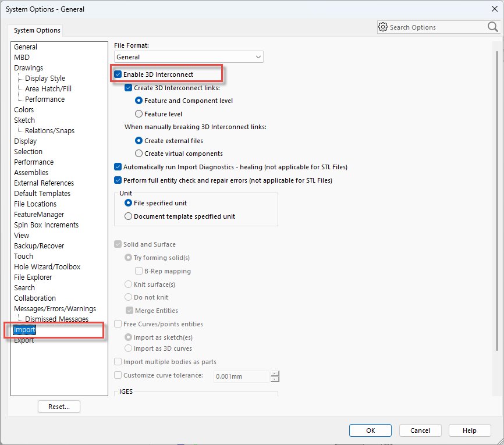
Task: Select the Search category in list
Action: point(24,287)
